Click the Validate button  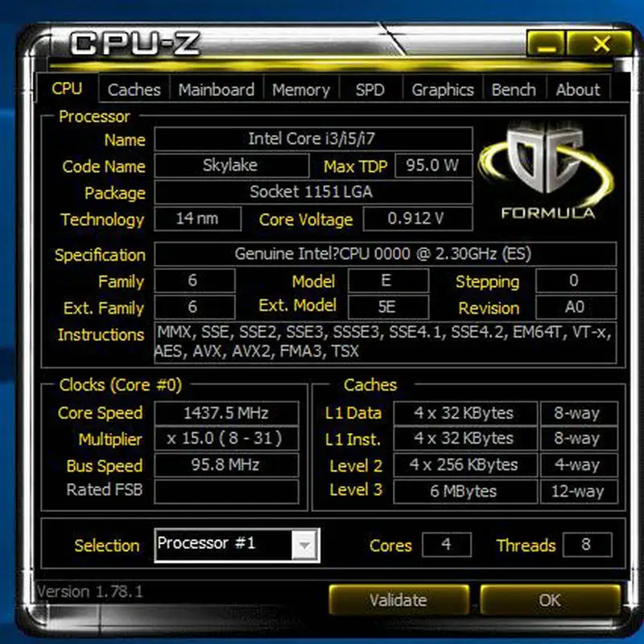[398, 600]
